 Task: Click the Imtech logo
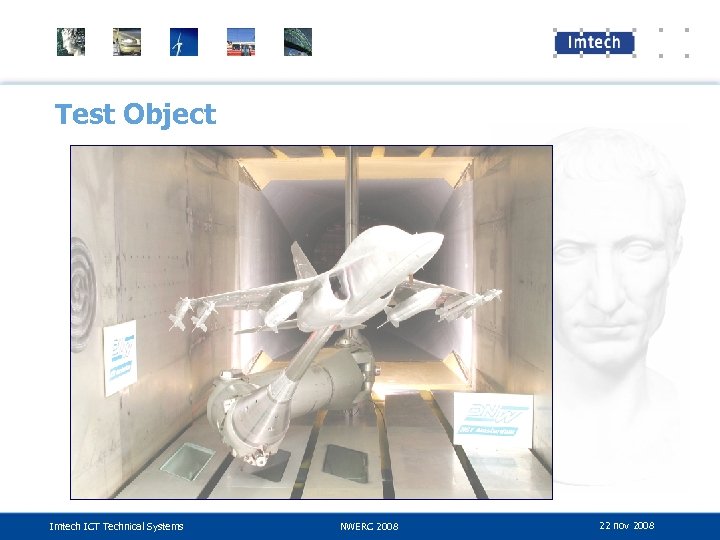(594, 43)
